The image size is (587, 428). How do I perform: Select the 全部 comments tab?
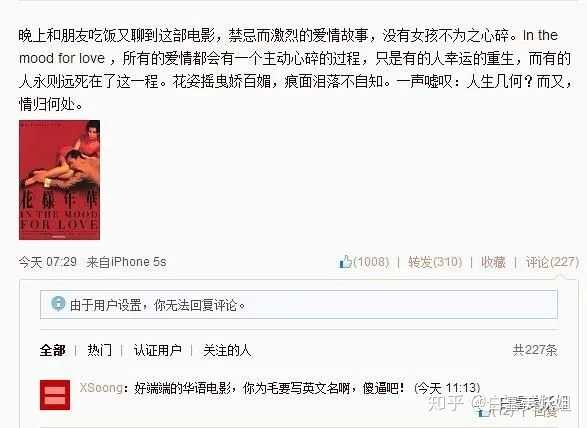click(53, 350)
